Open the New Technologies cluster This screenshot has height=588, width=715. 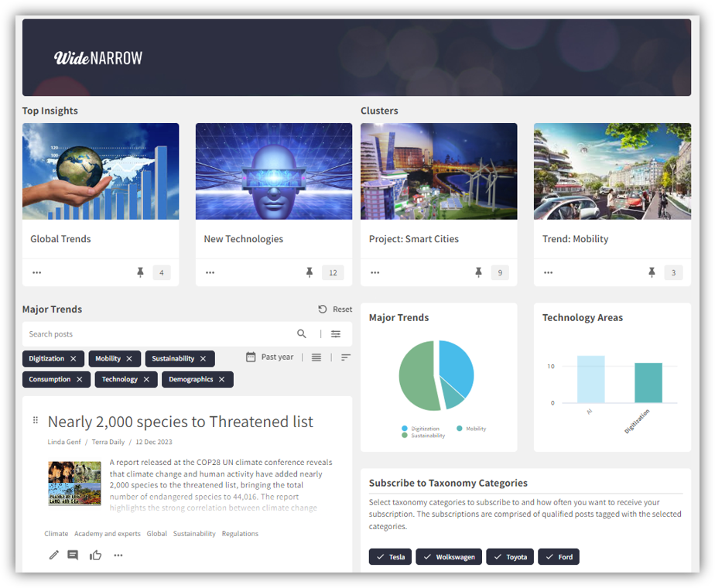(x=243, y=239)
